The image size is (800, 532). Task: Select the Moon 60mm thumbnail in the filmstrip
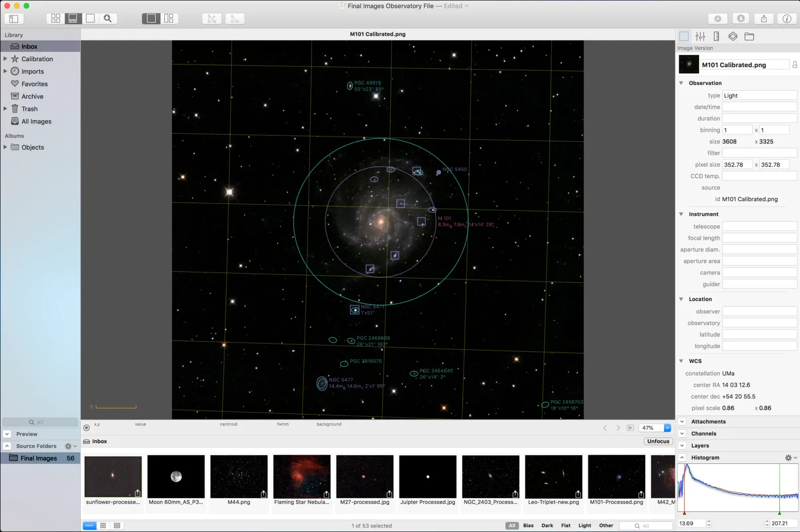coord(176,476)
